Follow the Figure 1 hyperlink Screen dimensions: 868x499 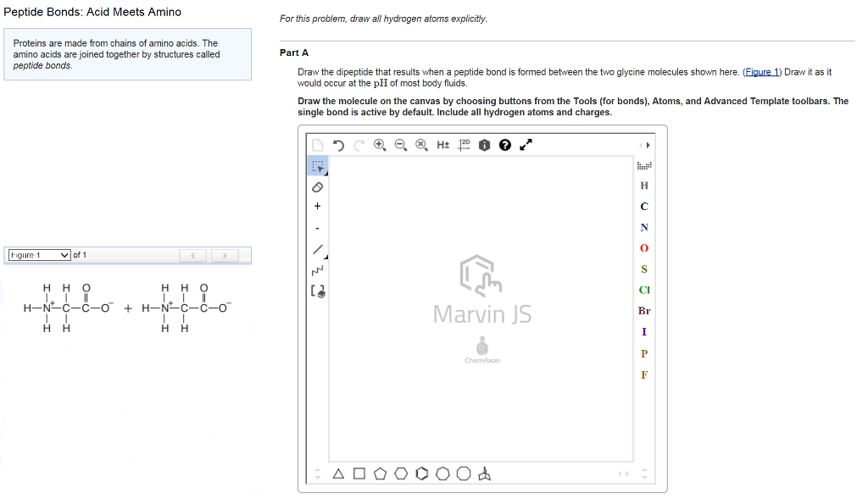762,72
